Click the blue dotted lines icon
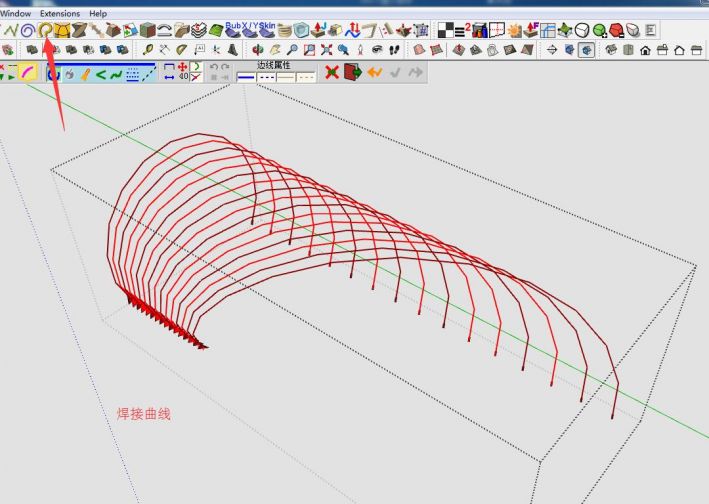 [132, 74]
